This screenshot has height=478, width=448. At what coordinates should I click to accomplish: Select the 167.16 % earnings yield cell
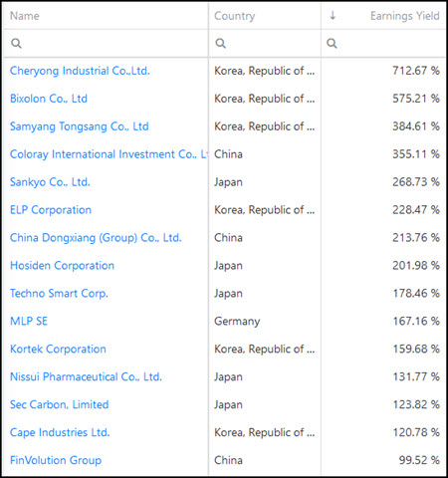tap(416, 322)
